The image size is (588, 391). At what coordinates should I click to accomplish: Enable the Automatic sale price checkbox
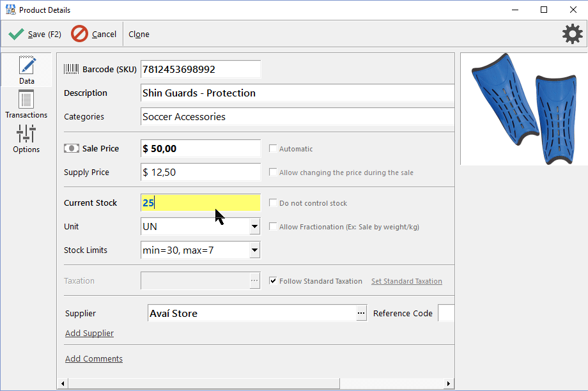273,148
